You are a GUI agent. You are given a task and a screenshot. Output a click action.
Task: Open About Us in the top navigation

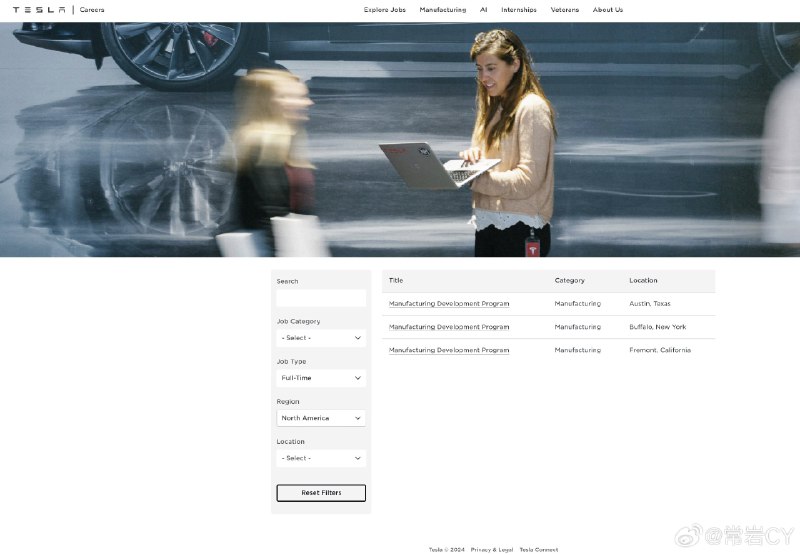point(608,10)
